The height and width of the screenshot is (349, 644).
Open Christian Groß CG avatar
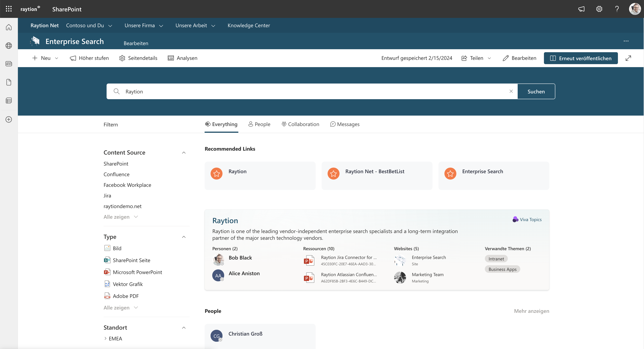(x=217, y=336)
